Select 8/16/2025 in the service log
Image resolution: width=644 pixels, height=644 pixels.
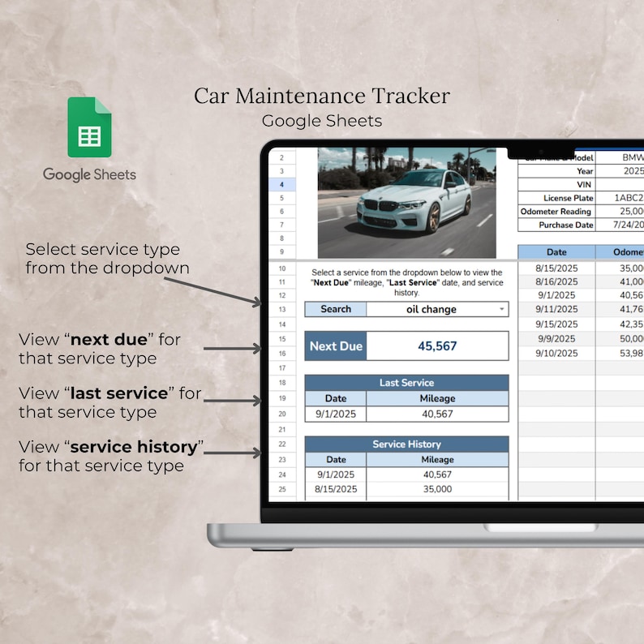click(556, 281)
